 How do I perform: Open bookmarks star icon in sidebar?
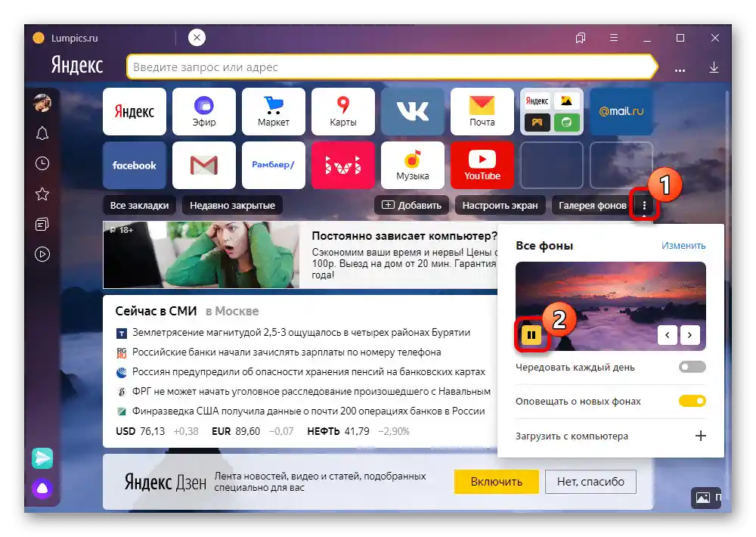tap(42, 194)
